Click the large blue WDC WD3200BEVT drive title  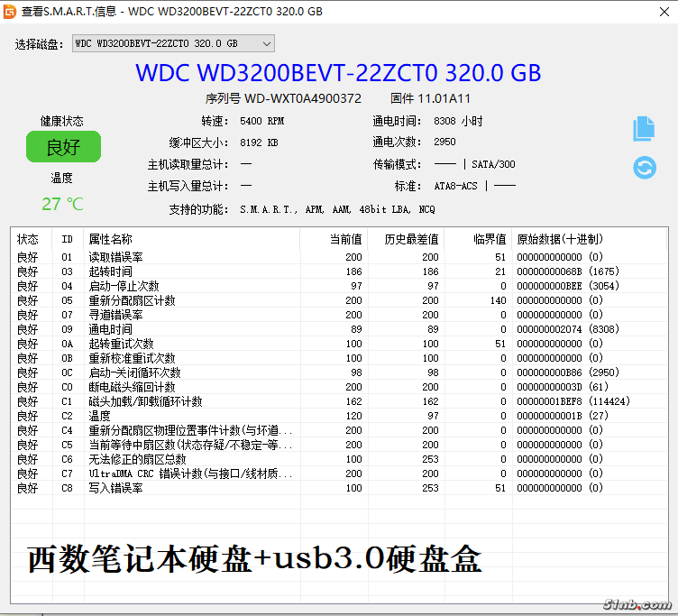[338, 73]
